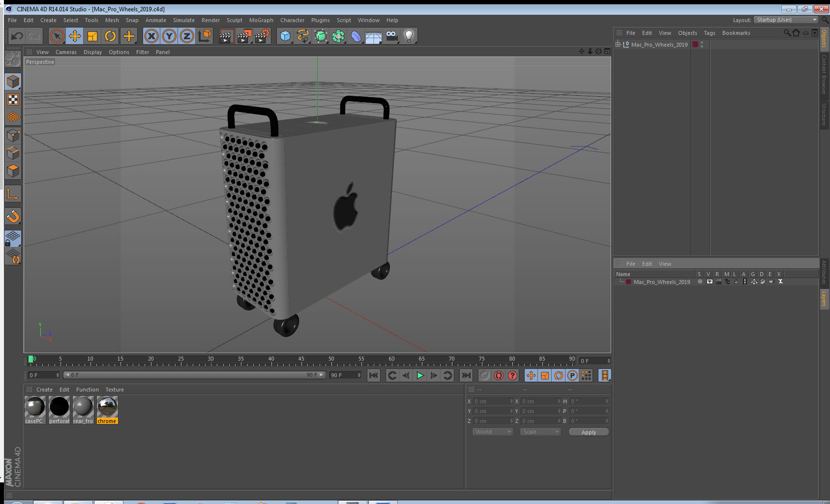Open the MoGraph menu
Viewport: 830px width, 504px height.
coord(261,20)
